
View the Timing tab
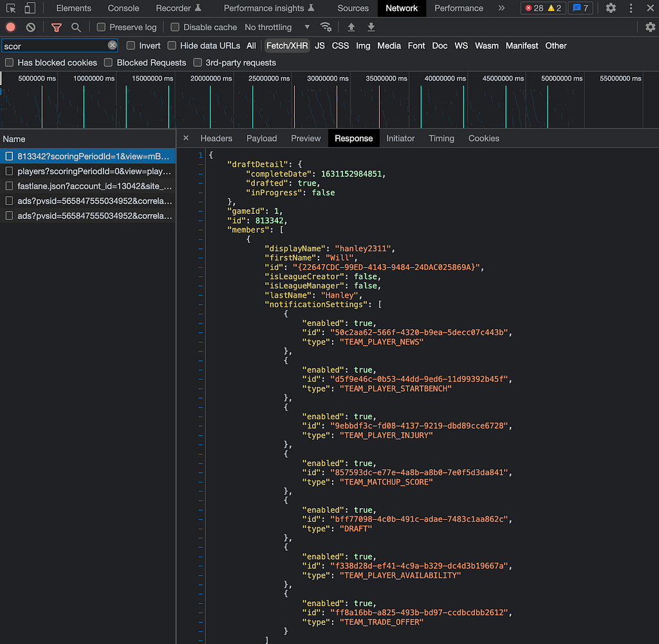tap(441, 138)
